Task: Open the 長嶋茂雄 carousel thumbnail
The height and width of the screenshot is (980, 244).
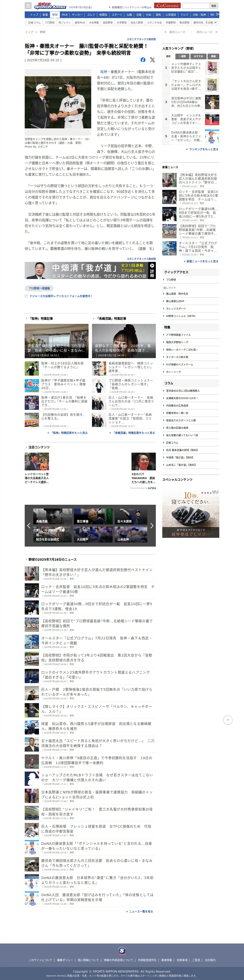Action: (52, 516)
